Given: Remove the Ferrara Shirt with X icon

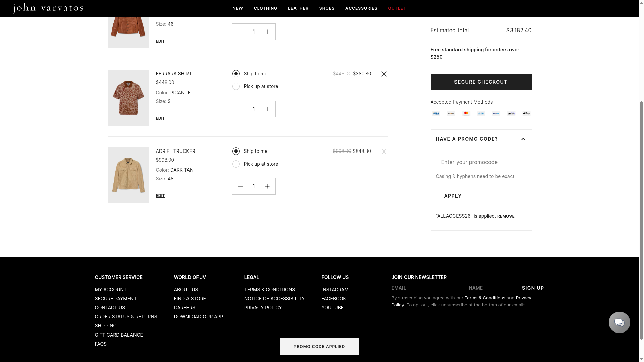Looking at the screenshot, I should [x=384, y=74].
